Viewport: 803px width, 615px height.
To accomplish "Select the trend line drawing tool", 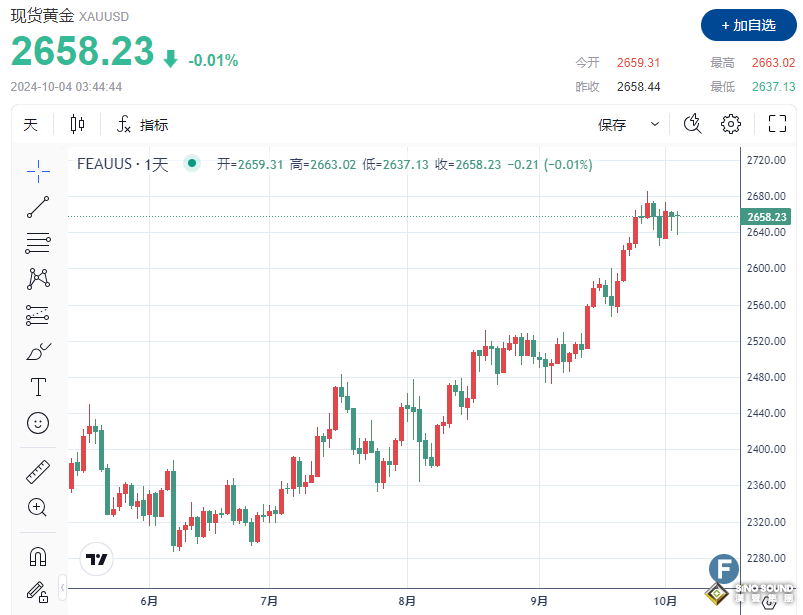I will (x=38, y=208).
